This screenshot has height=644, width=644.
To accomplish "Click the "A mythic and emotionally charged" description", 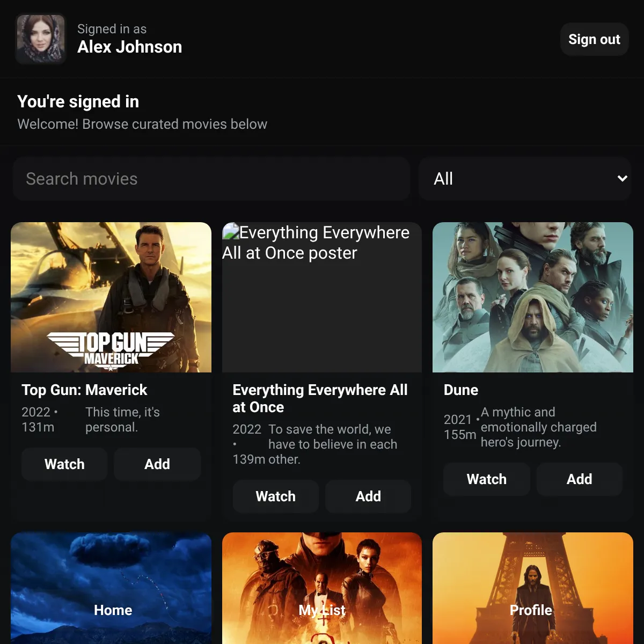I will [x=539, y=427].
